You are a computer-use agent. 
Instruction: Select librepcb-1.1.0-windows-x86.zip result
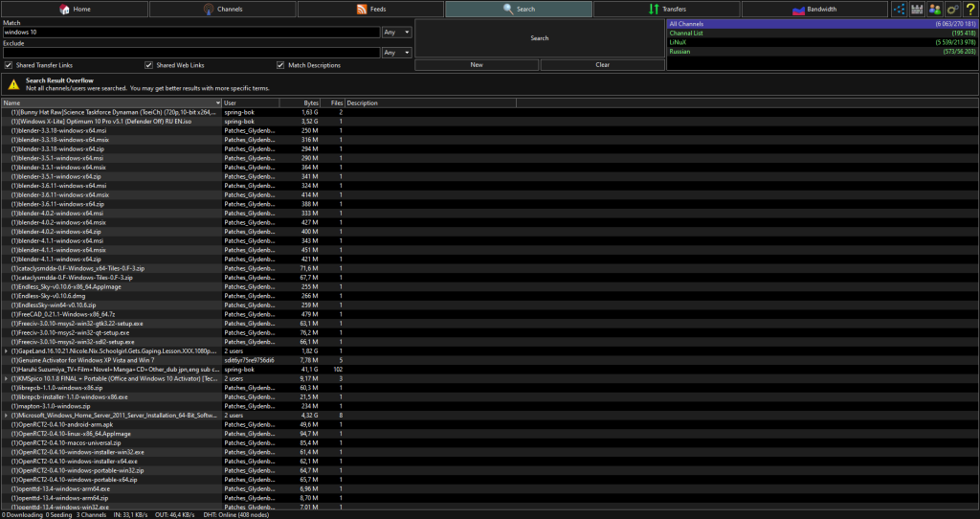(490, 388)
